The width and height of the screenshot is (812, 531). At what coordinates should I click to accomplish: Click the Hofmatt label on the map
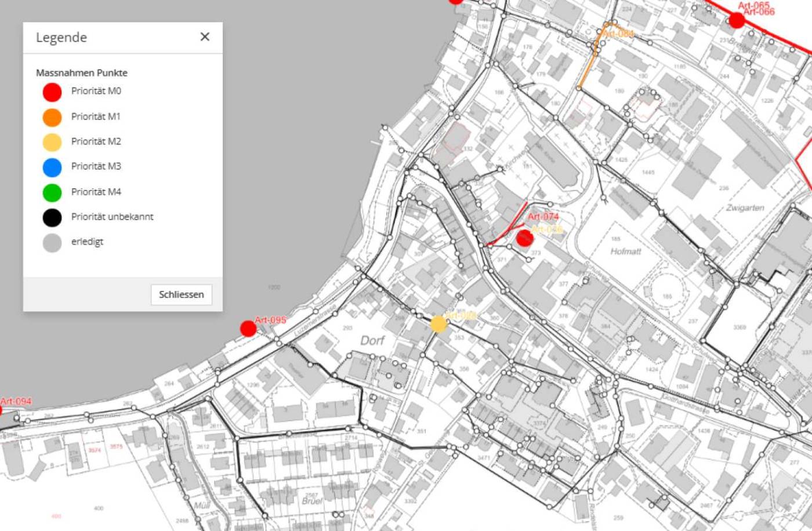tap(626, 252)
